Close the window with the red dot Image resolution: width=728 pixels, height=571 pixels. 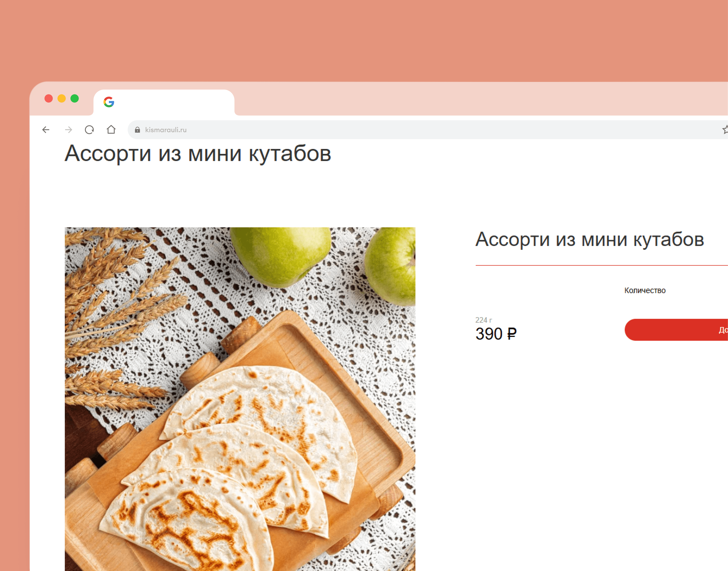[x=49, y=99]
